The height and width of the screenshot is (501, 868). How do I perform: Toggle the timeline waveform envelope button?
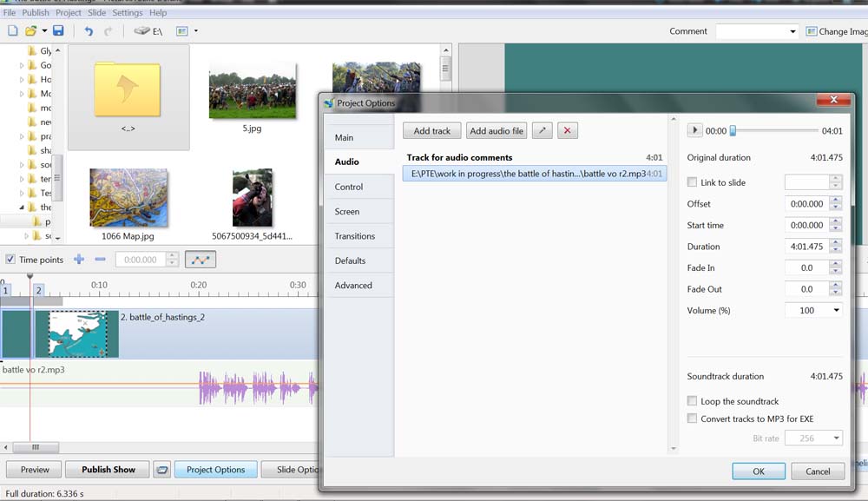pos(201,260)
